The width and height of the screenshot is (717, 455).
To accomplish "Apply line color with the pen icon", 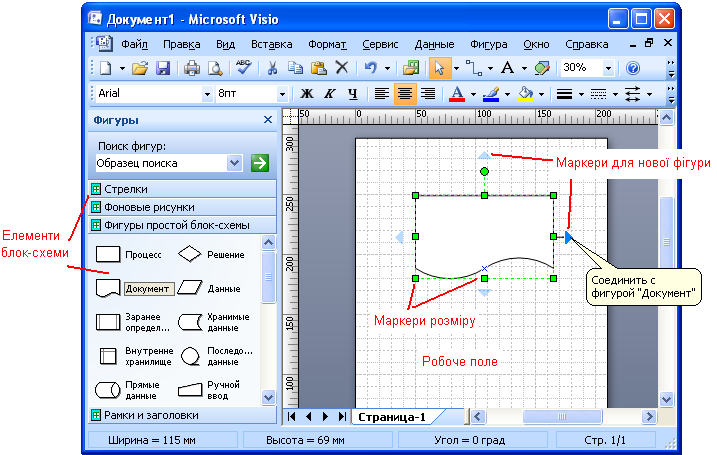I will (x=491, y=94).
